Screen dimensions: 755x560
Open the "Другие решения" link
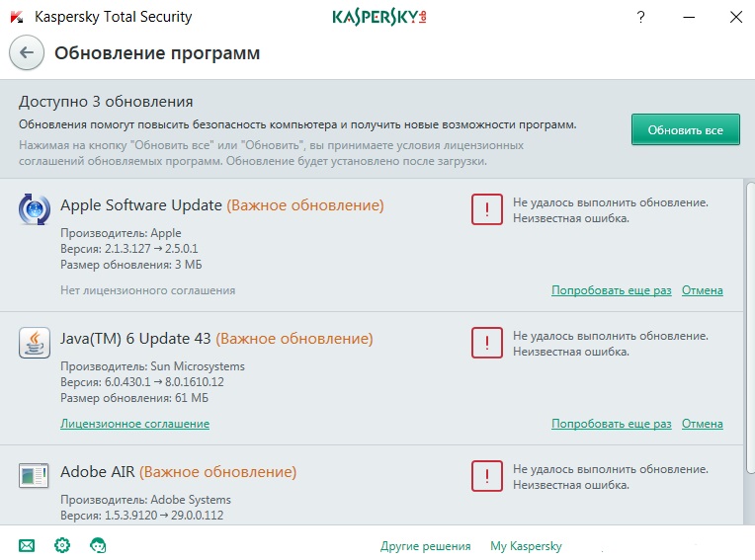426,546
